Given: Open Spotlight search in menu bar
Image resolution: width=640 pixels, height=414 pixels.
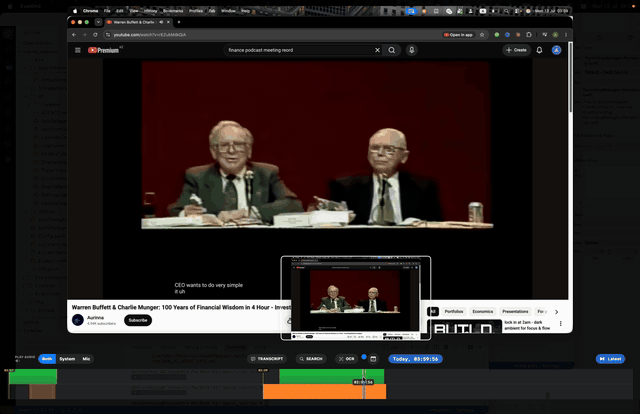Looking at the screenshot, I should click(x=506, y=11).
